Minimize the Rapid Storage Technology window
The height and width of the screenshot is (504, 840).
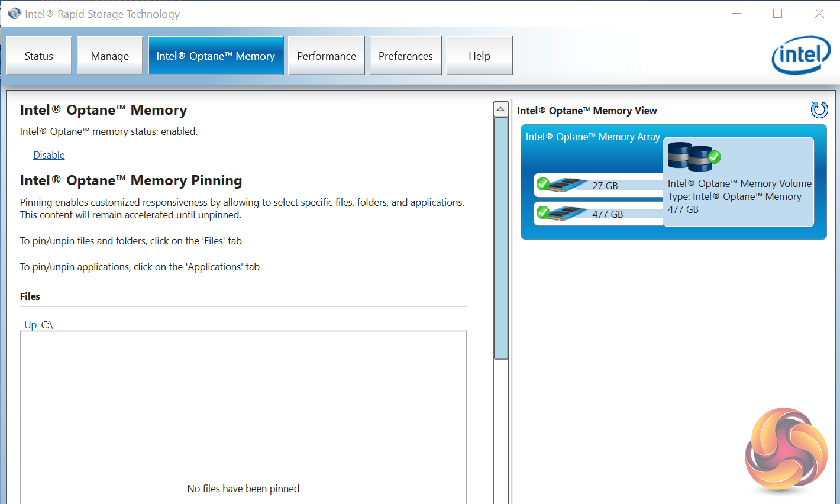[x=736, y=14]
